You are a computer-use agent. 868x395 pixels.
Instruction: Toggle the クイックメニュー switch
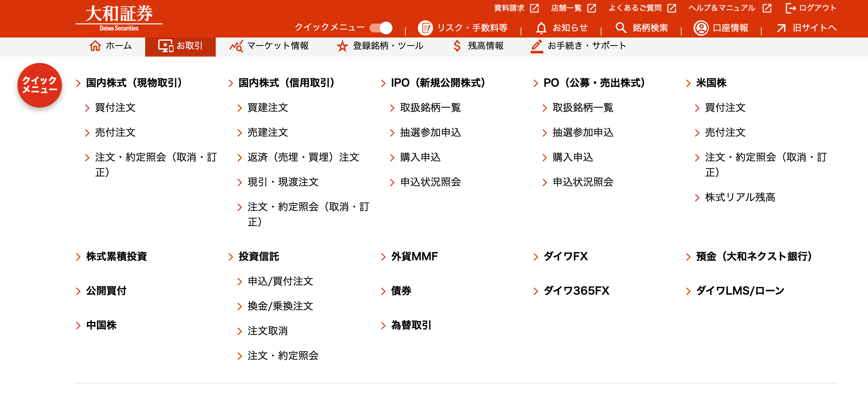(x=381, y=28)
